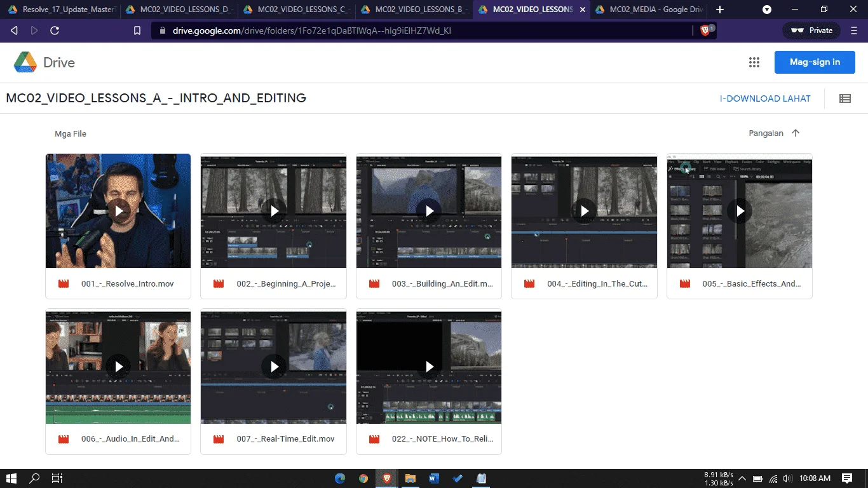Select file name 001_-_Resolve_Intro.mov

[128, 284]
